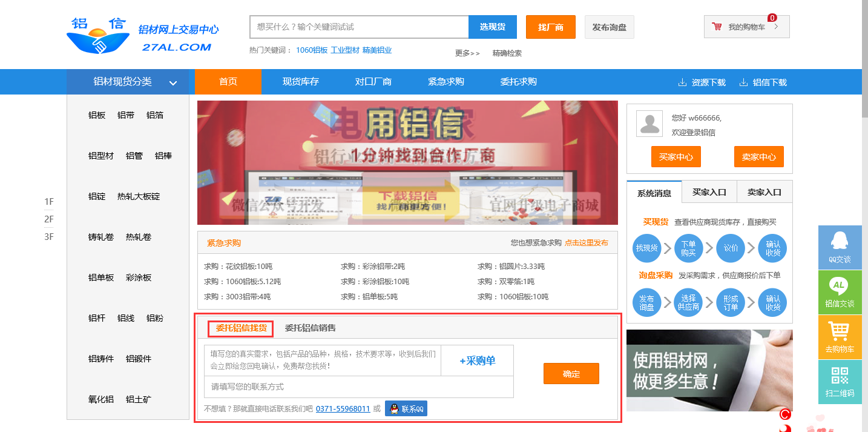Select the 委托铝信销售 tab

click(311, 328)
